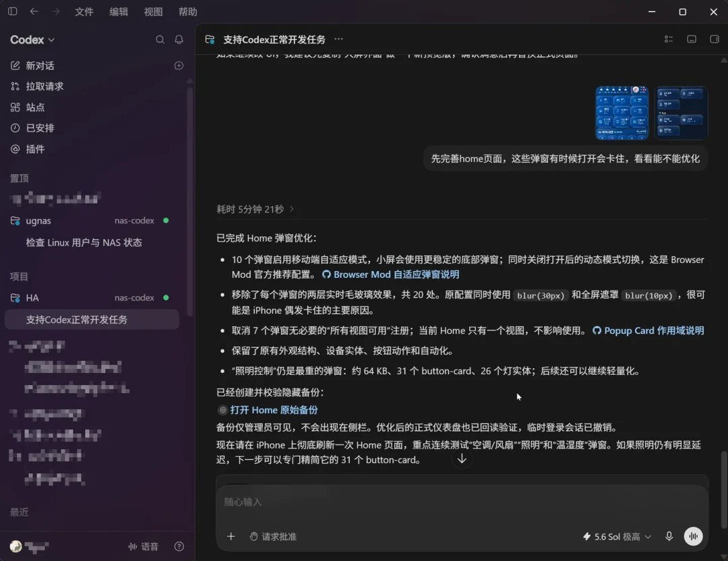Viewport: 728px width, 561px height.
Task: Click the 支持Codex正常开发任务 header title
Action: [274, 40]
